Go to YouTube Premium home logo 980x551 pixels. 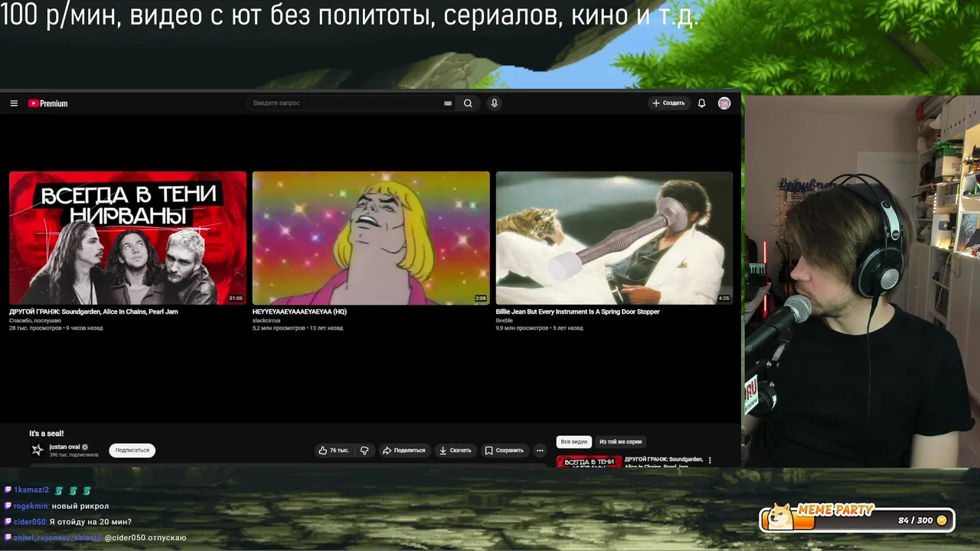coord(48,103)
